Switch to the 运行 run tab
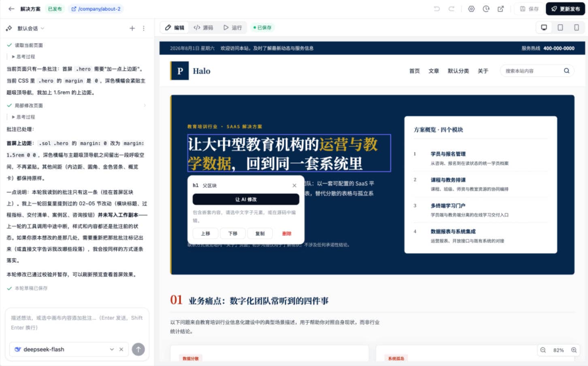This screenshot has height=366, width=588. 232,28
